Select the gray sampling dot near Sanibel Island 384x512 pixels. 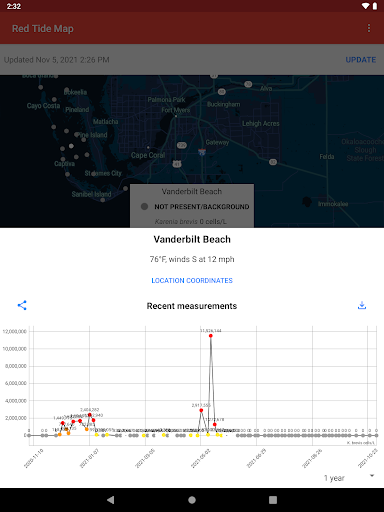(103, 200)
